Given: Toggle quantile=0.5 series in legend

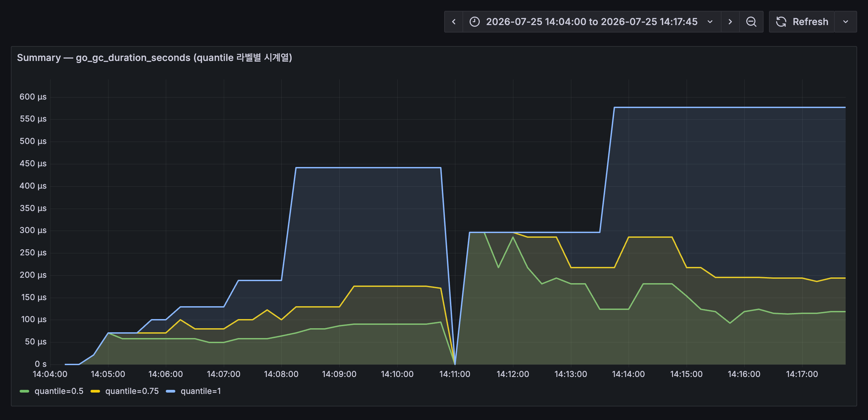Looking at the screenshot, I should (x=59, y=391).
